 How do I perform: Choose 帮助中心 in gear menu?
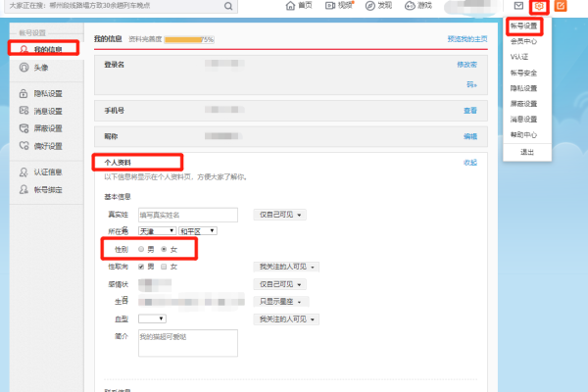point(524,134)
